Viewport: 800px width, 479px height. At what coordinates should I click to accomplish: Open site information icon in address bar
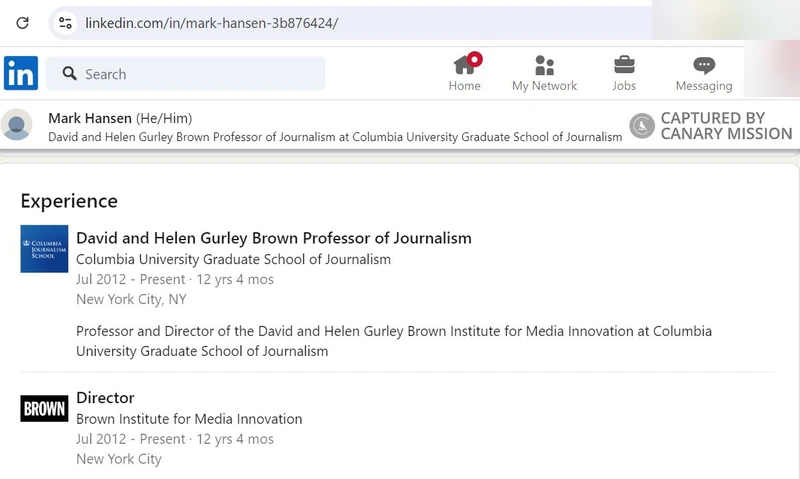click(65, 23)
